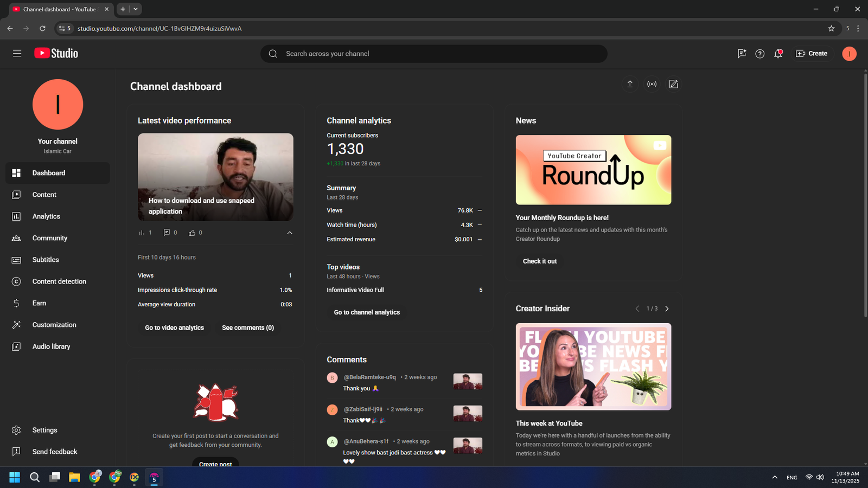Click Go to channel analytics button
The width and height of the screenshot is (868, 488).
tap(367, 312)
